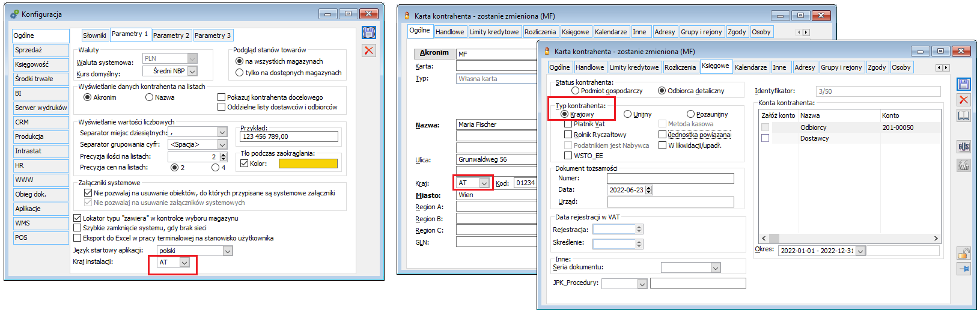Open Separator miejsc dziesiętnych dropdown
Viewport: 980px width, 312px height.
tap(222, 132)
